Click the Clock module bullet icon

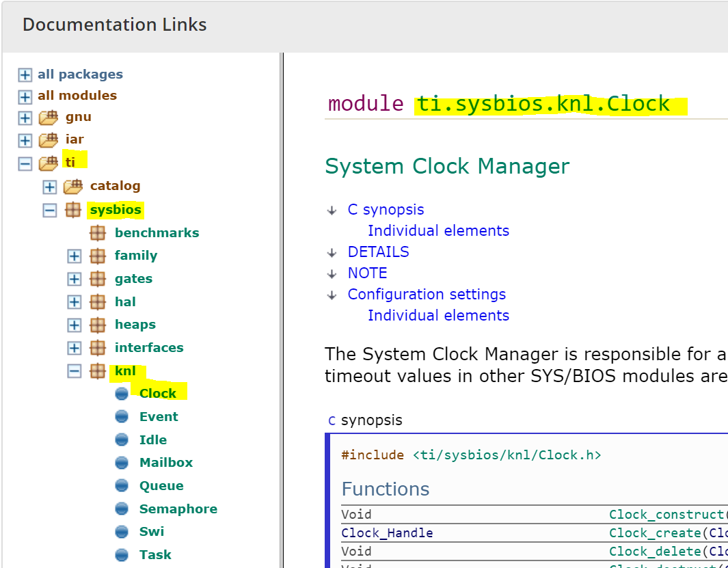pos(122,394)
